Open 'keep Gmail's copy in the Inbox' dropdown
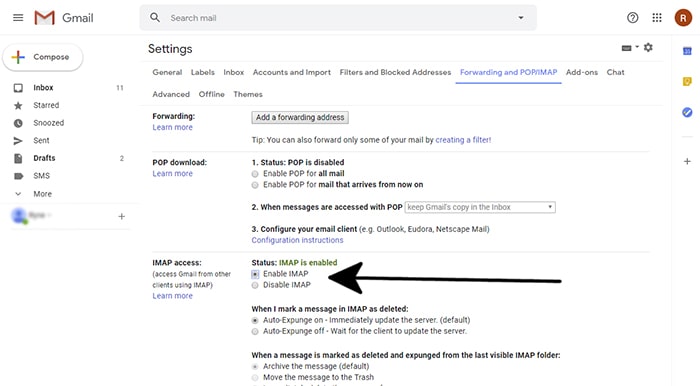The height and width of the screenshot is (386, 700). [x=480, y=207]
